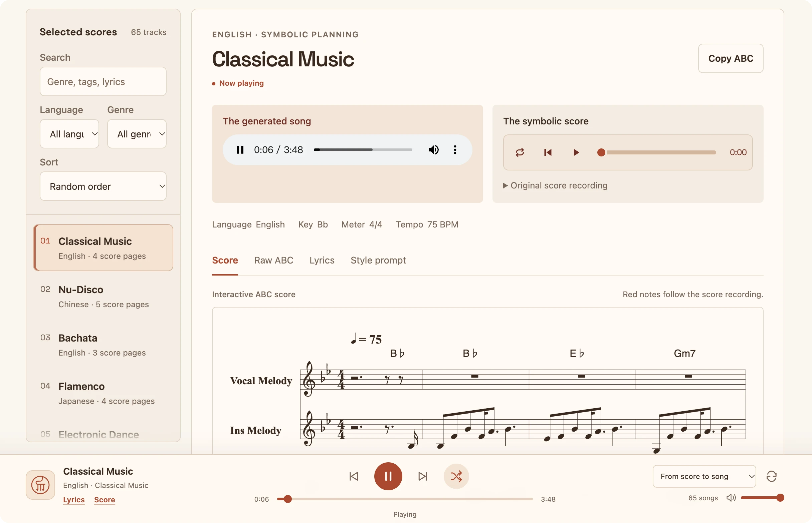The image size is (812, 523).
Task: Mute the bottom bar volume speaker
Action: pyautogui.click(x=731, y=498)
